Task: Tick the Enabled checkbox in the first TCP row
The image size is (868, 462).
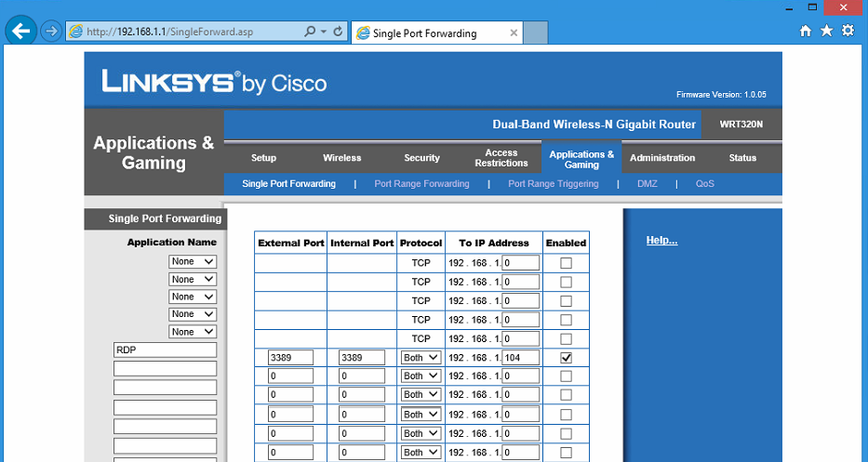Action: [x=566, y=263]
